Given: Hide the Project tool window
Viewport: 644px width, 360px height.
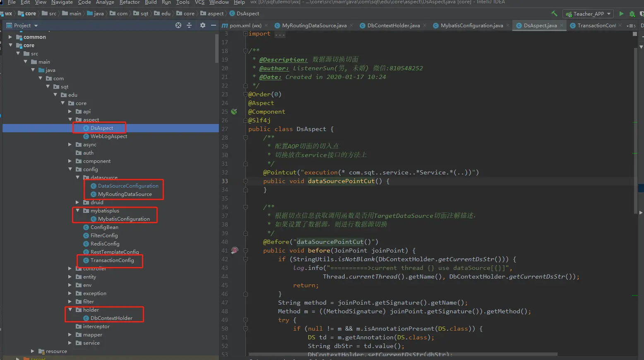Looking at the screenshot, I should 213,25.
